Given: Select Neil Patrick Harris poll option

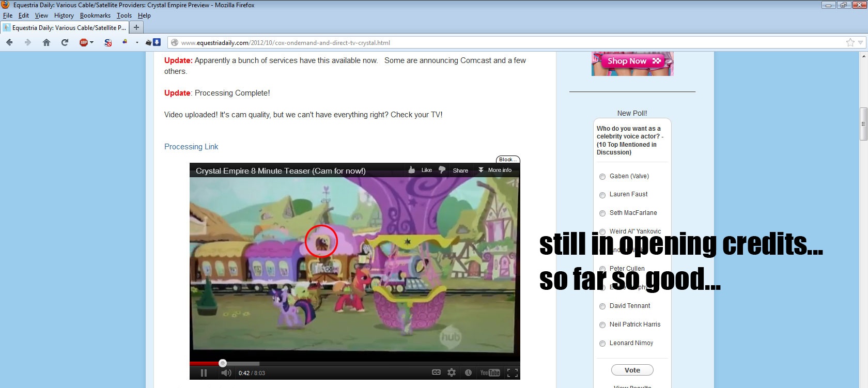Looking at the screenshot, I should tap(602, 325).
